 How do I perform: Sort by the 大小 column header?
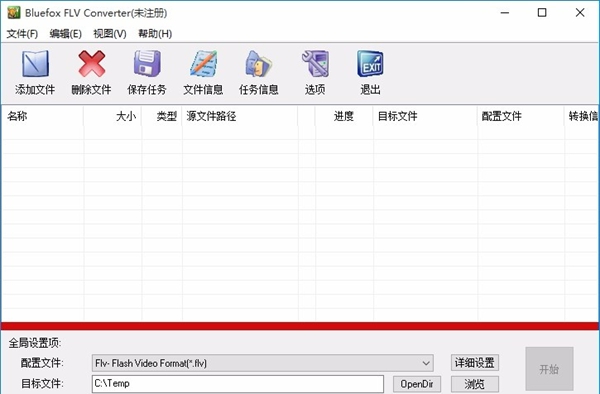click(112, 116)
